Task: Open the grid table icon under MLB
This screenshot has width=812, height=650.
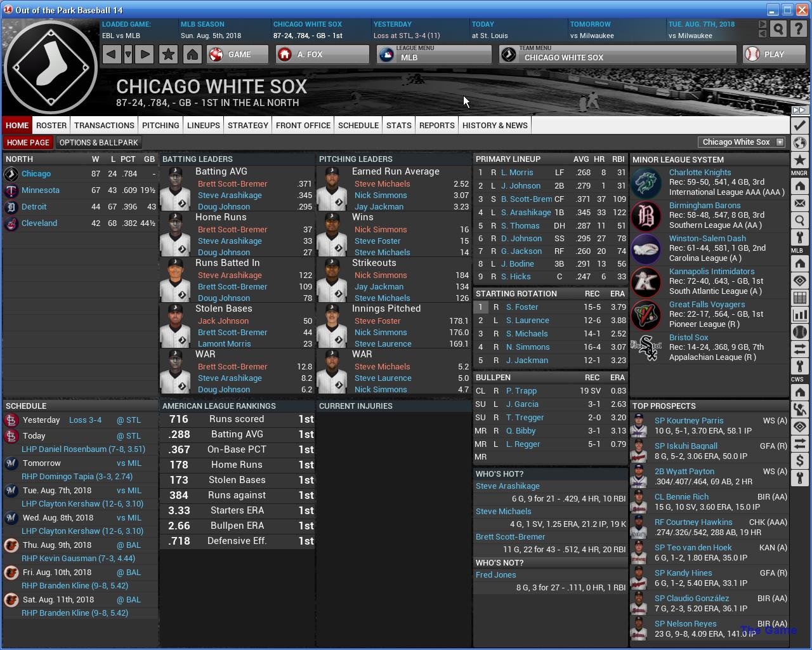Action: 799,298
